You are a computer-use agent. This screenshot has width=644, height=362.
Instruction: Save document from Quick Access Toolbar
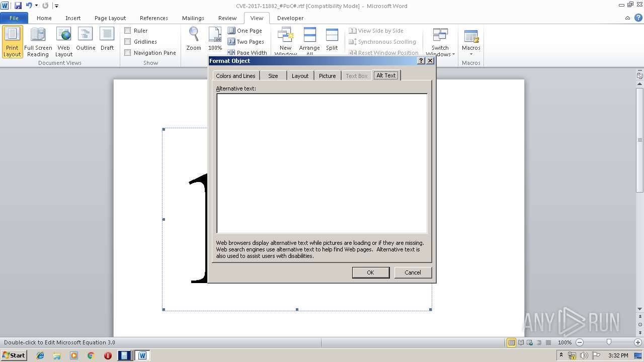coord(18,6)
